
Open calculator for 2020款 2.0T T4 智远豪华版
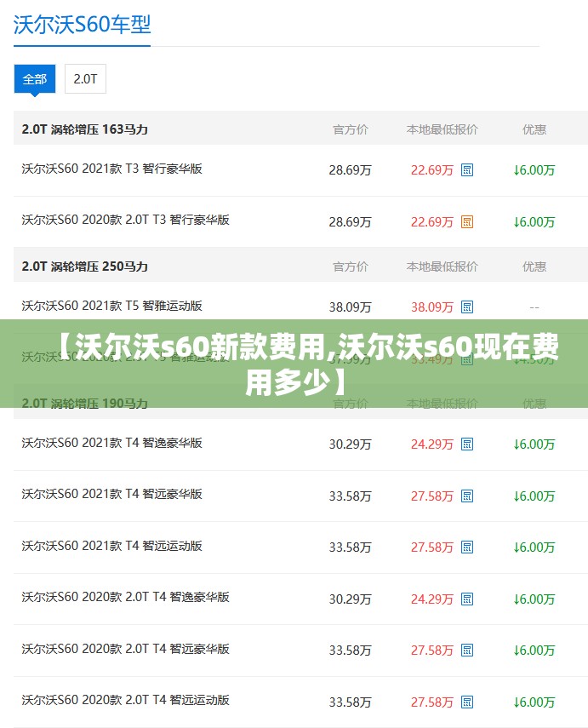click(467, 651)
